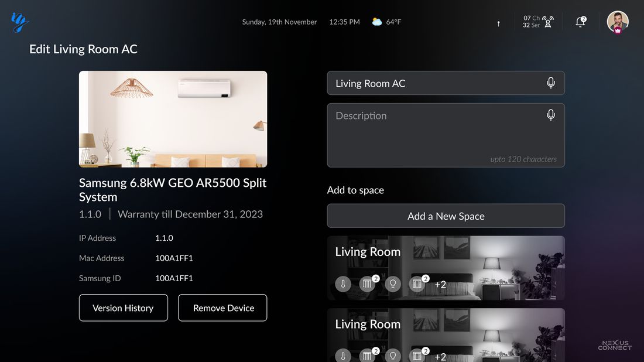Viewport: 644px width, 362px height.
Task: Click the small pin icon in header
Action: pyautogui.click(x=498, y=24)
